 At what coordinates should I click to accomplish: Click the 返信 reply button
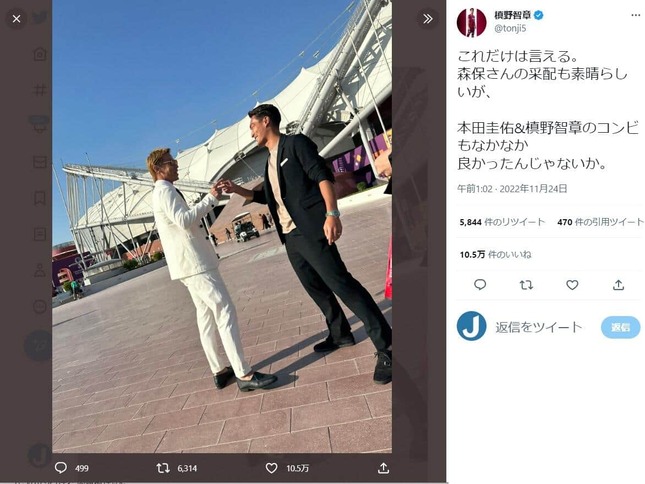pos(620,327)
